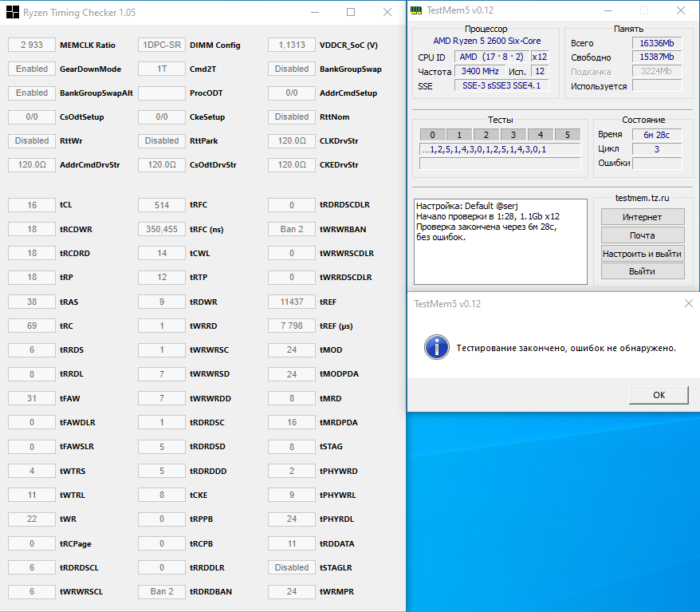The height and width of the screenshot is (612, 700).
Task: Click the tRDWR value 9
Action: 162,302
